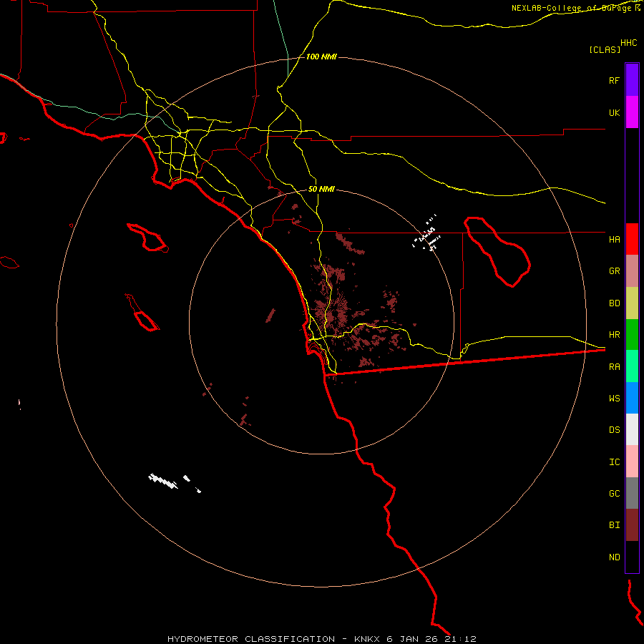Click the HYDROMETEOR CLASSIFICATION title text
644x644 pixels.
[251, 639]
